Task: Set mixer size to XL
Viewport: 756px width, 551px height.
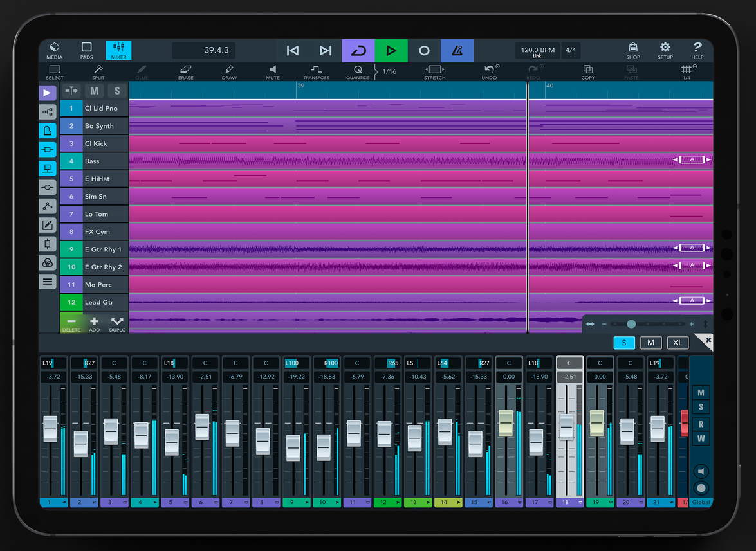Action: coord(678,343)
